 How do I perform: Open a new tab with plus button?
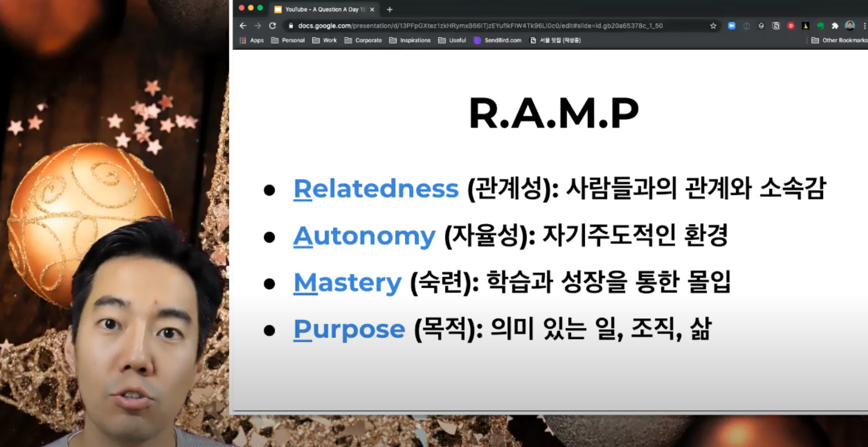pos(389,10)
